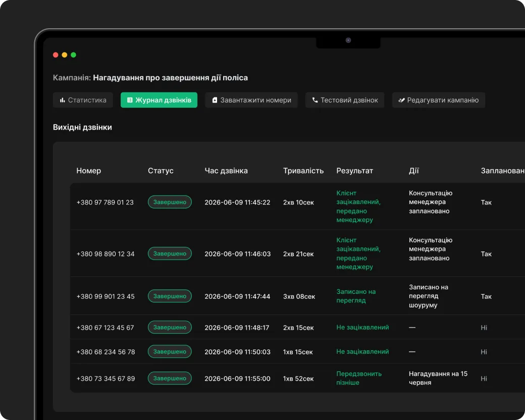525x420 pixels.
Task: Click duration 3хв 08сек
Action: (299, 296)
